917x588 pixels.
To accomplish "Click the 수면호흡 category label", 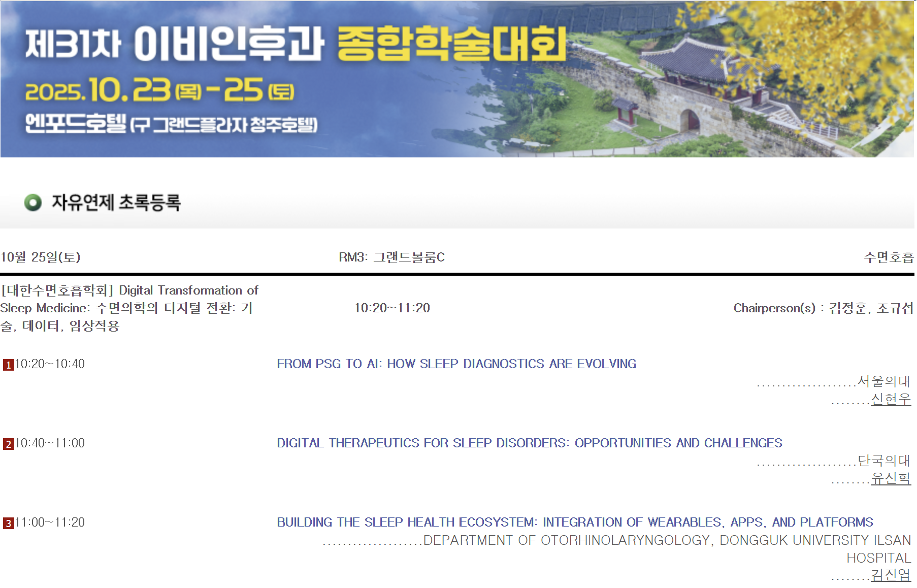I will [888, 257].
